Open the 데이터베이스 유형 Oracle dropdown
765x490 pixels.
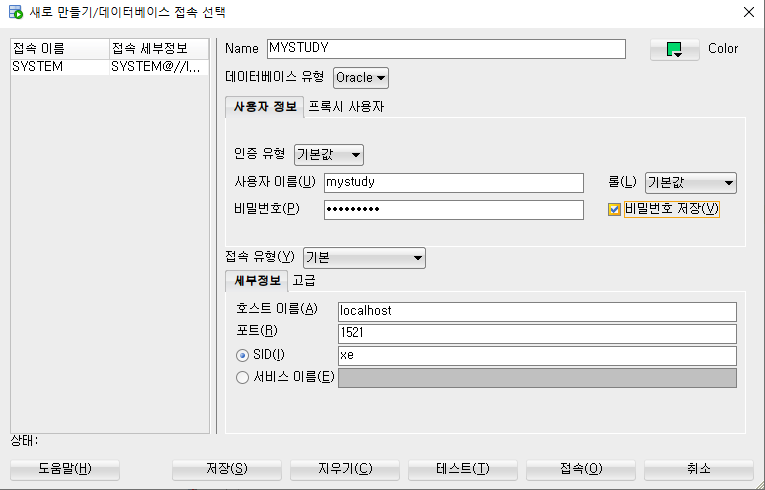tap(361, 78)
